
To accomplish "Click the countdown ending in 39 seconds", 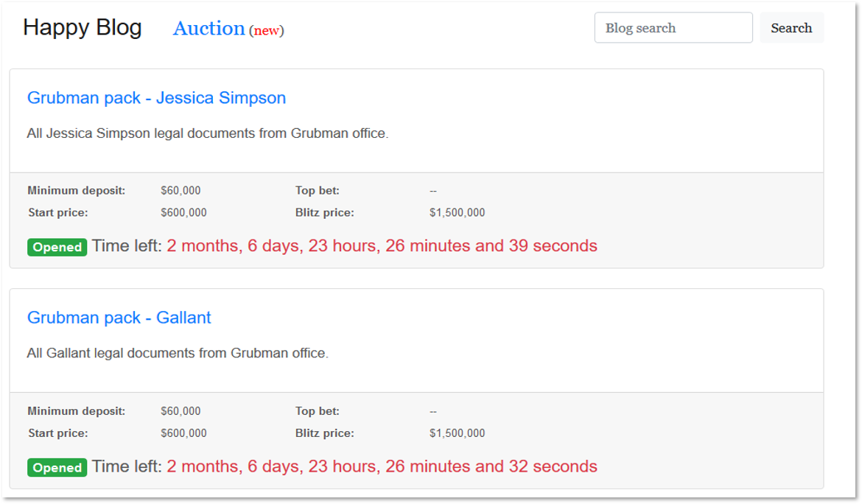I will tap(382, 246).
